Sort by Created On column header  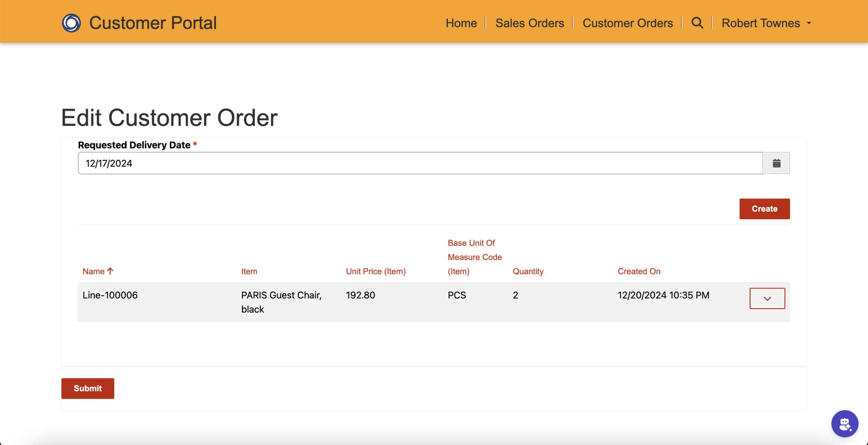638,271
